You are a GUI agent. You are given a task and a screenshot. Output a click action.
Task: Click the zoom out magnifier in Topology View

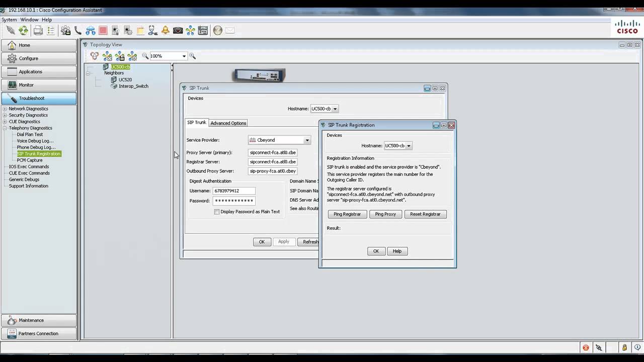[x=145, y=56]
